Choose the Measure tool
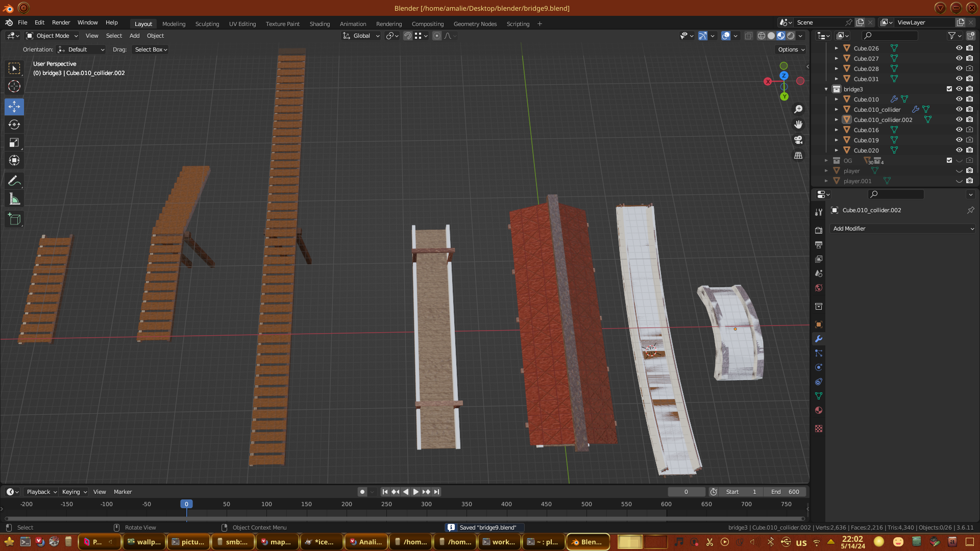Viewport: 980px width, 551px height. pos(14,199)
